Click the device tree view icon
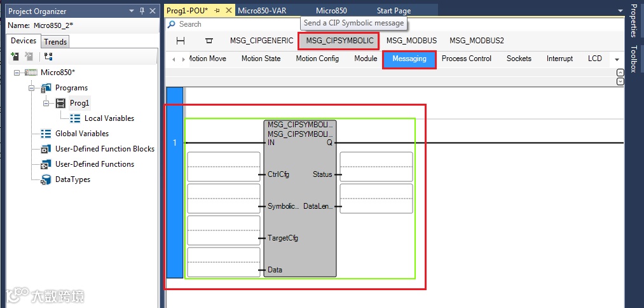This screenshot has height=308, width=644. click(x=48, y=57)
